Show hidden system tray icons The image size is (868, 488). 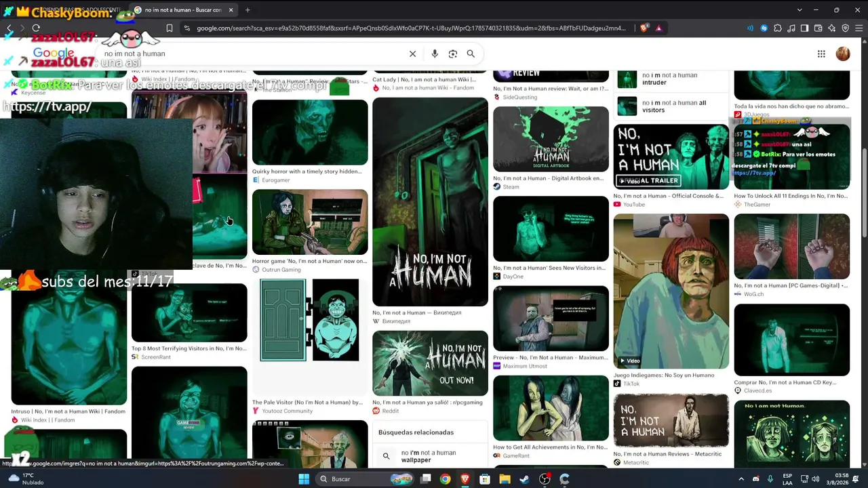(741, 479)
